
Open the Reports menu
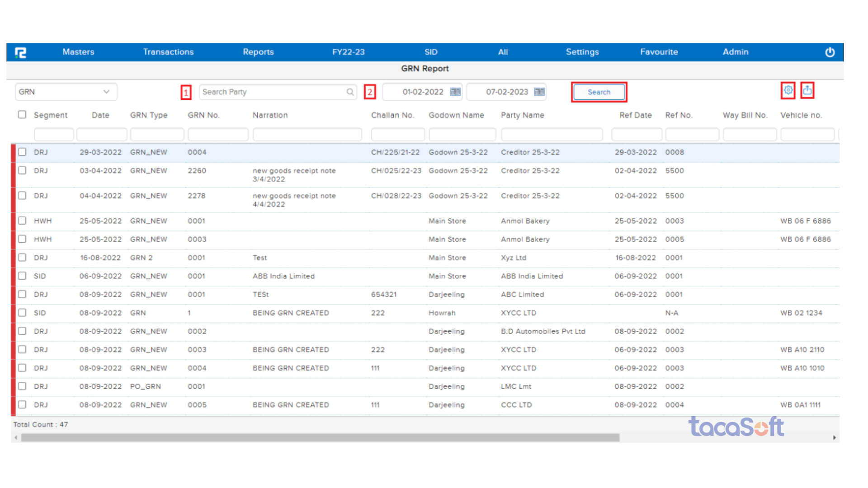pos(258,52)
